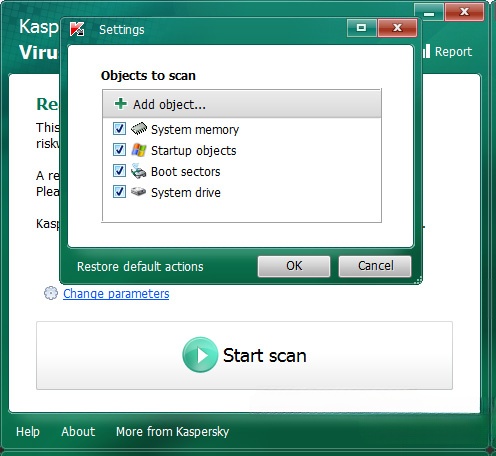The height and width of the screenshot is (456, 496).
Task: Select the System memory text row
Action: tap(195, 129)
